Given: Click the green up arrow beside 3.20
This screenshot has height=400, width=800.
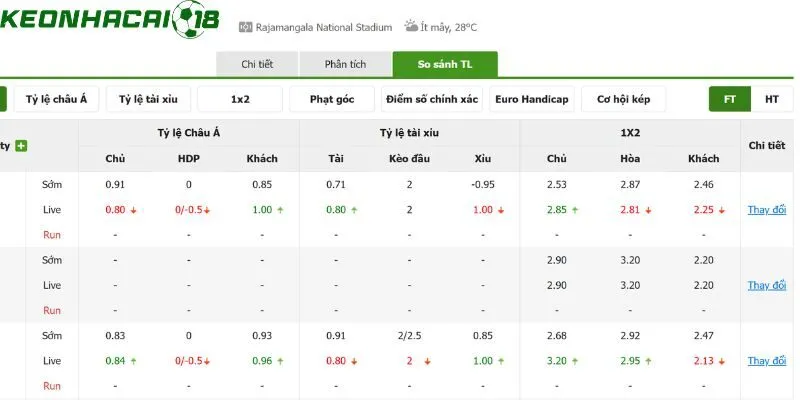Looking at the screenshot, I should pyautogui.click(x=574, y=361).
